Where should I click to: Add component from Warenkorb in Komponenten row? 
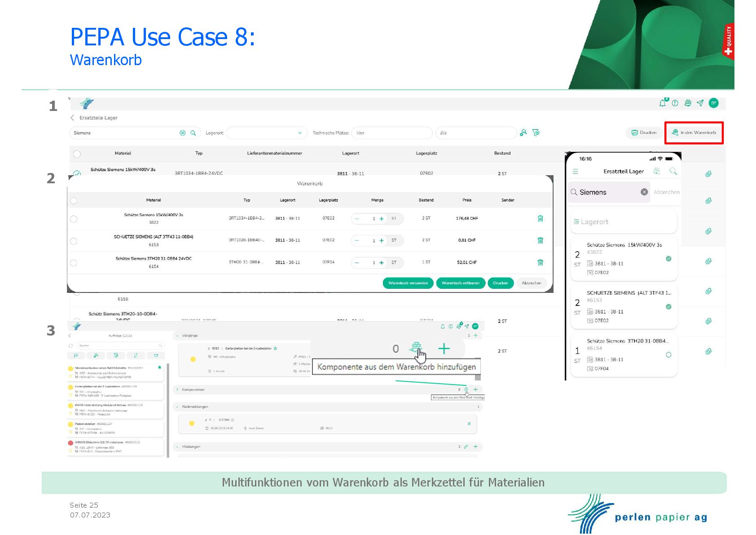[466, 389]
